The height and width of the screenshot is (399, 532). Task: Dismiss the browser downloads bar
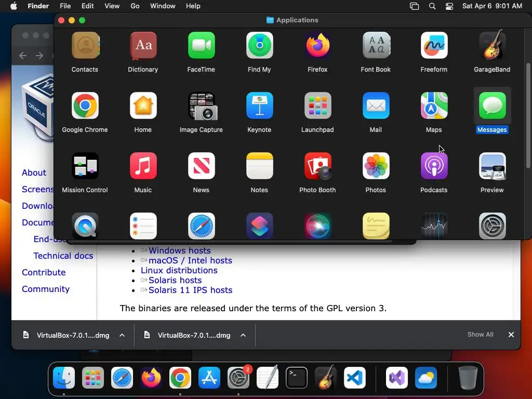pos(511,335)
